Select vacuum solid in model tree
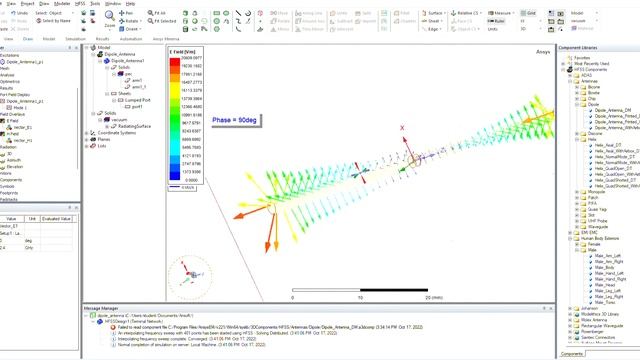Viewport: 640px width, 360px height. 119,120
